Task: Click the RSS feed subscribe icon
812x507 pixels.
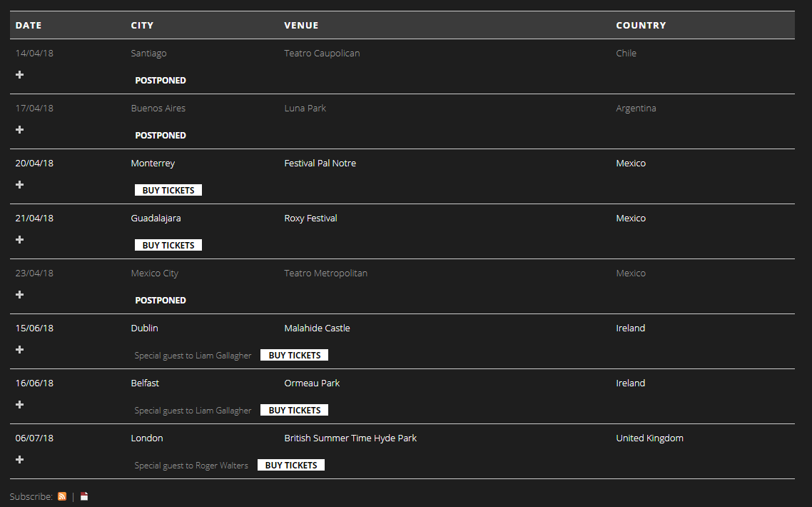Action: coord(62,496)
